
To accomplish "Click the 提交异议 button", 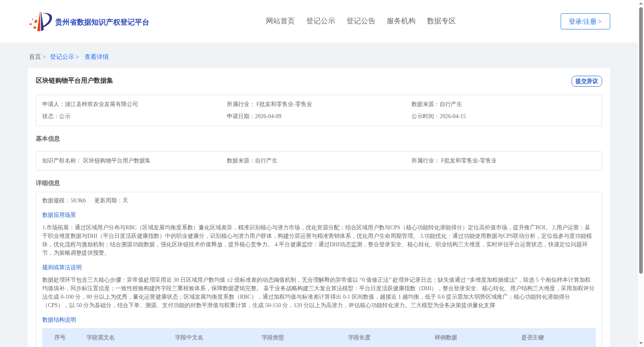I will (586, 81).
